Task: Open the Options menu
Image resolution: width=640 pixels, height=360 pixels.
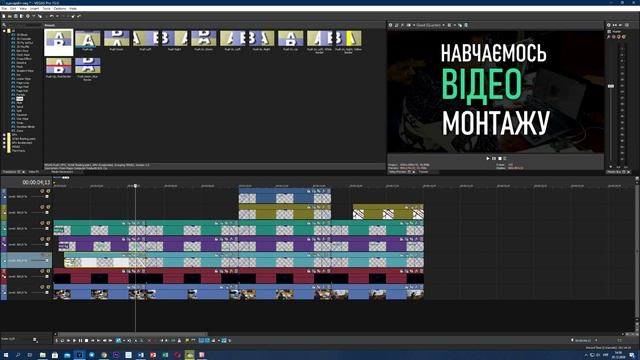Action: 60,8
